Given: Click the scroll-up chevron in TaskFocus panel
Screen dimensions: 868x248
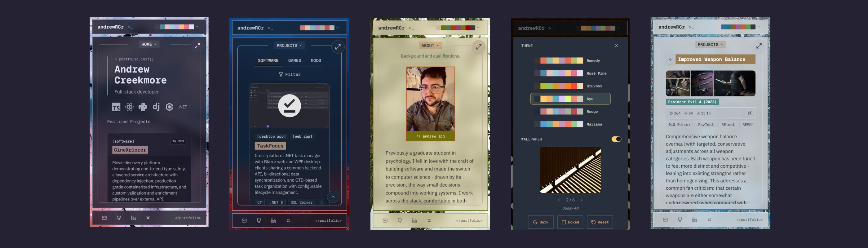Looking at the screenshot, I should click(x=333, y=197).
